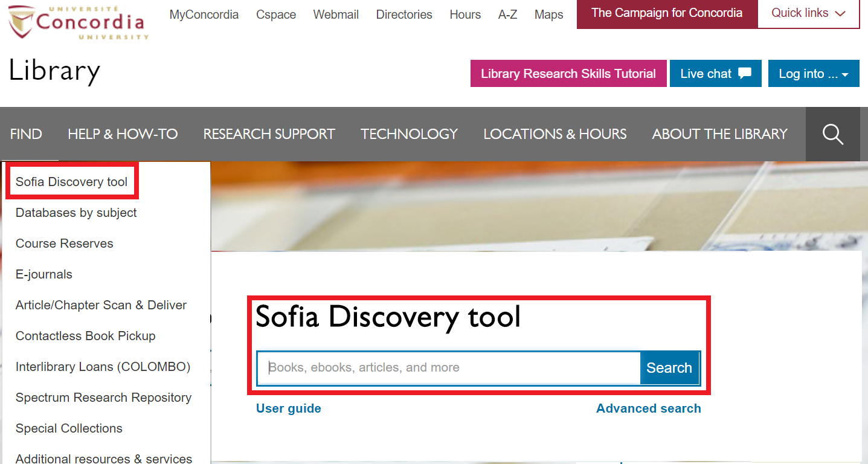Image resolution: width=868 pixels, height=464 pixels.
Task: Select Additional resources & services
Action: click(104, 459)
